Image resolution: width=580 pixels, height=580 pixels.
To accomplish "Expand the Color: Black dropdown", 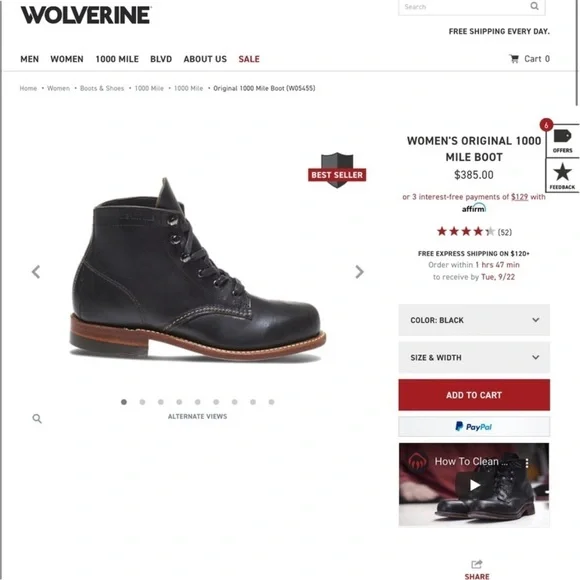I will (x=474, y=320).
